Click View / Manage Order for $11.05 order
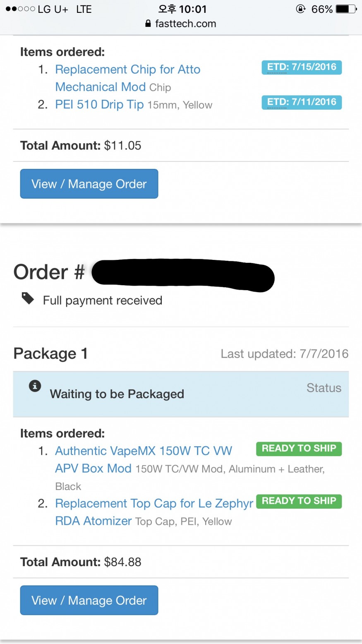 tap(89, 184)
